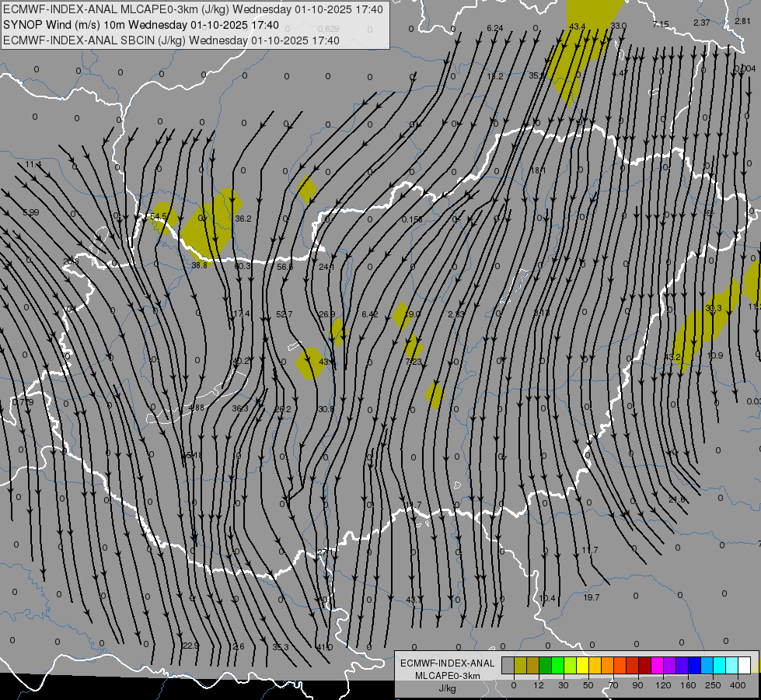Click the legend tick label 70

pyautogui.click(x=613, y=685)
